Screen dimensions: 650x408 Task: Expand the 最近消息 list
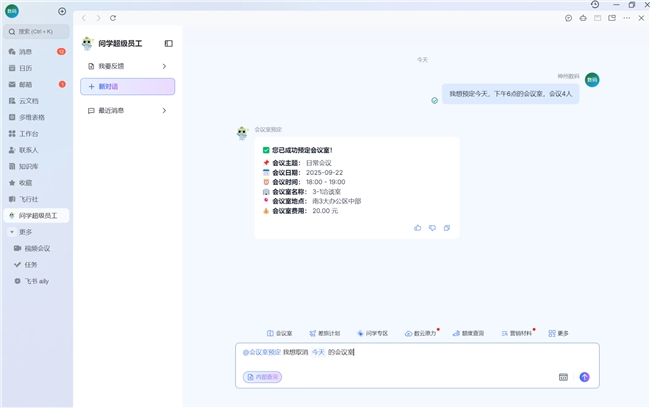164,110
